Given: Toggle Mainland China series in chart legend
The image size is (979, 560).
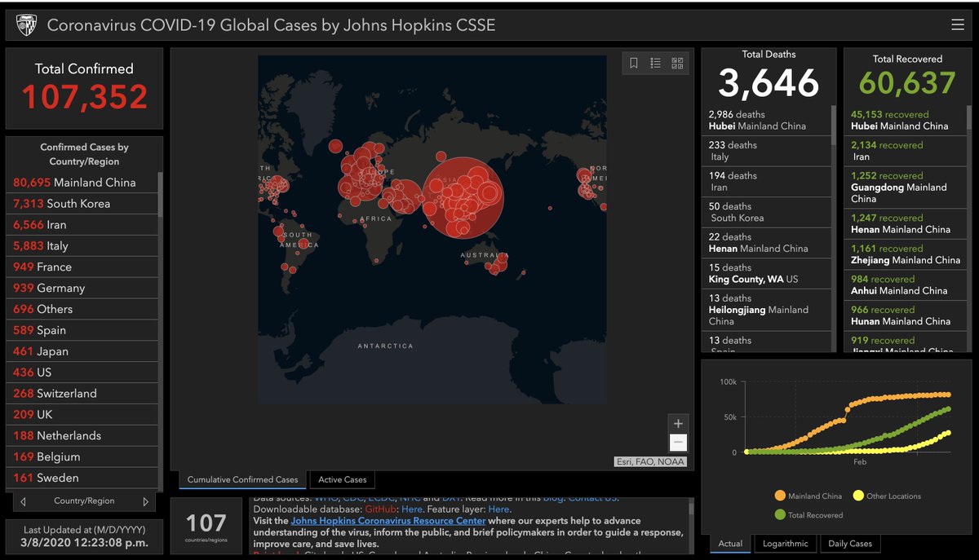Looking at the screenshot, I should click(808, 496).
